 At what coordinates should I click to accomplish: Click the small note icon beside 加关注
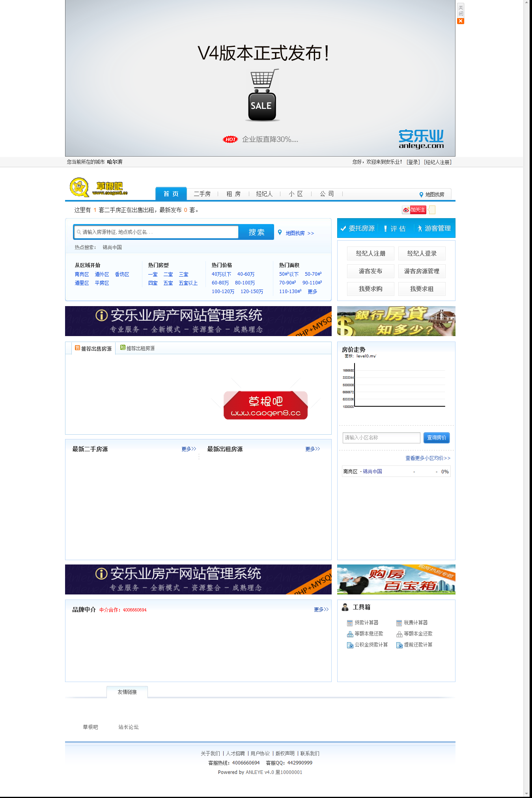click(432, 210)
